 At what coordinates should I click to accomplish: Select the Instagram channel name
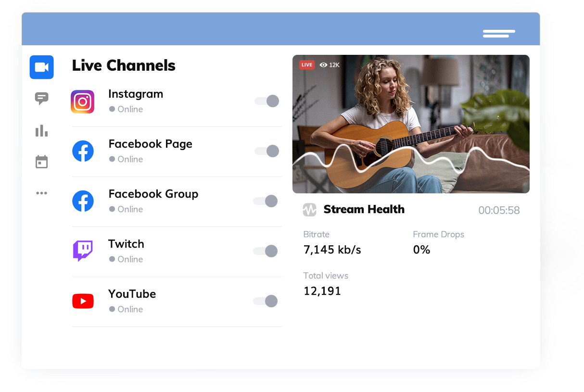tap(136, 94)
